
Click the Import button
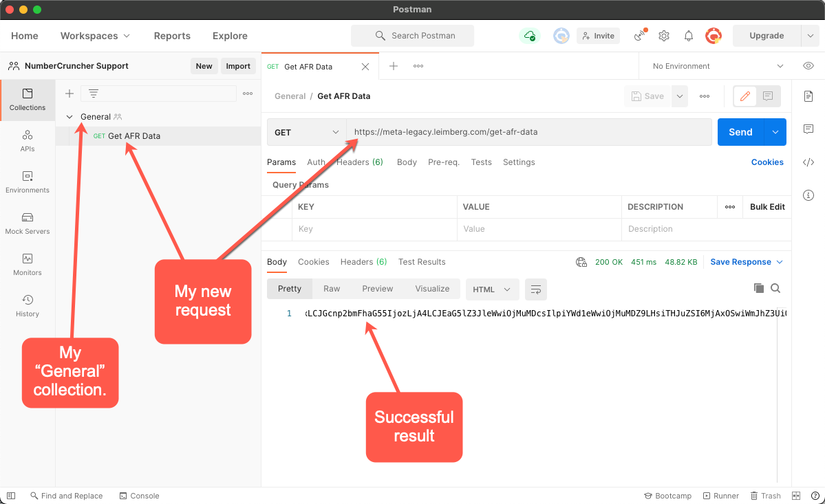click(238, 66)
